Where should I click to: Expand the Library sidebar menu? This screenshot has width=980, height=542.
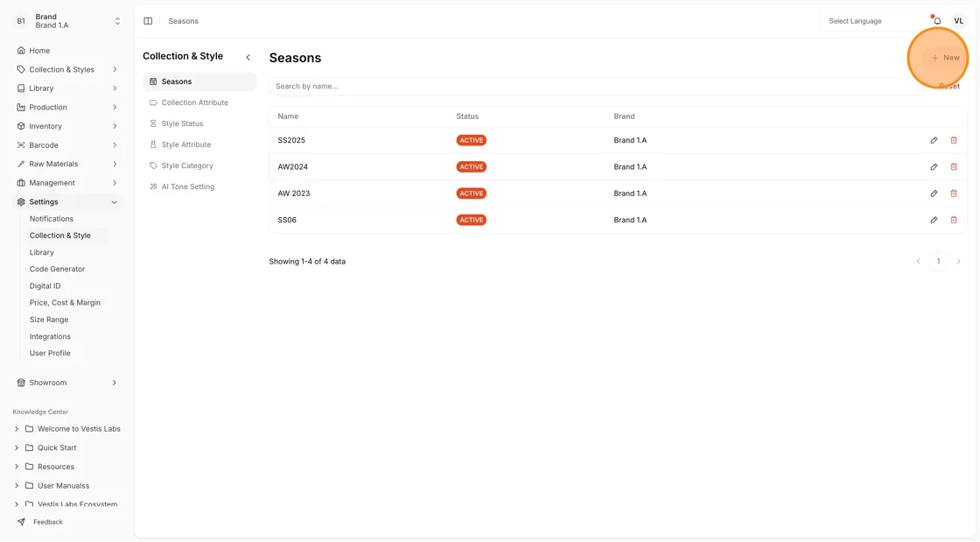coord(66,88)
